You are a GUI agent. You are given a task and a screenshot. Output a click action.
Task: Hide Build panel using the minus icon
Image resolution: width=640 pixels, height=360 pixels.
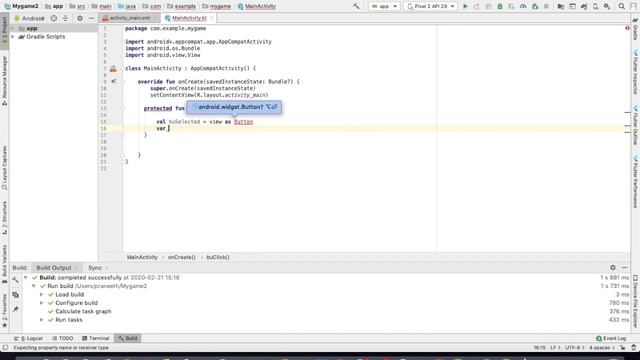(624, 267)
